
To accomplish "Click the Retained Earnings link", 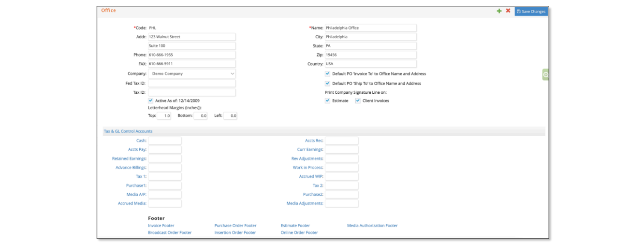I will 129,159.
